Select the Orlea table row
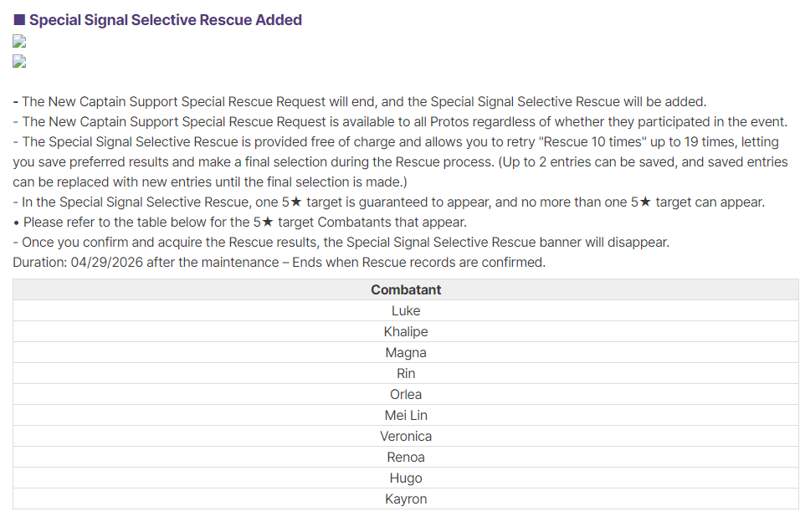This screenshot has height=532, width=805. pos(406,395)
